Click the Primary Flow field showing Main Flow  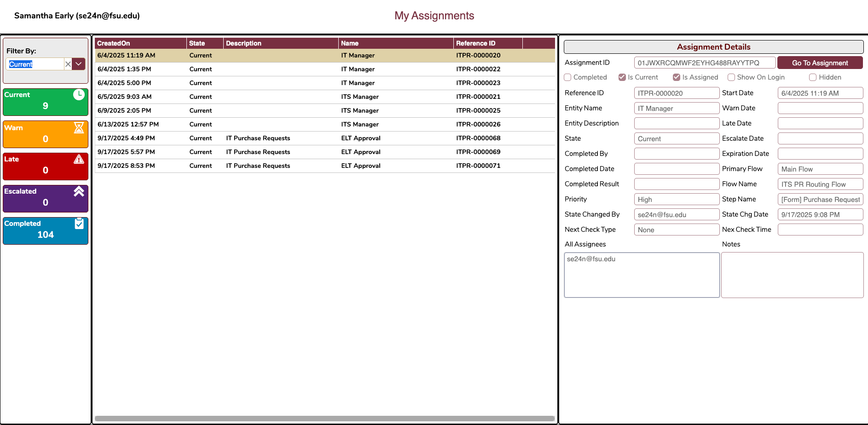pyautogui.click(x=820, y=169)
